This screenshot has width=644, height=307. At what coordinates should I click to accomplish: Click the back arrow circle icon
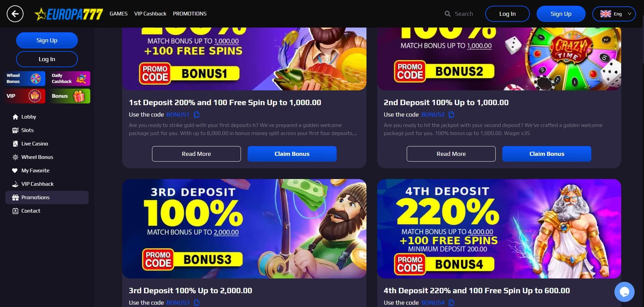[x=15, y=14]
